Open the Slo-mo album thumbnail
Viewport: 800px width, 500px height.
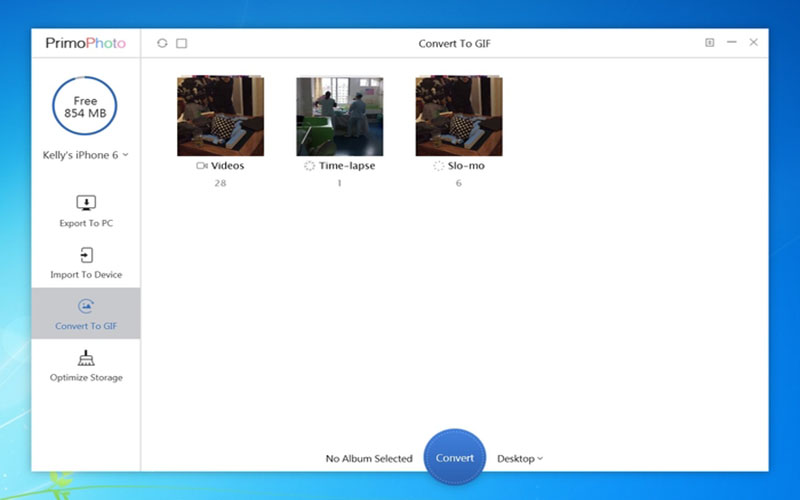click(459, 116)
